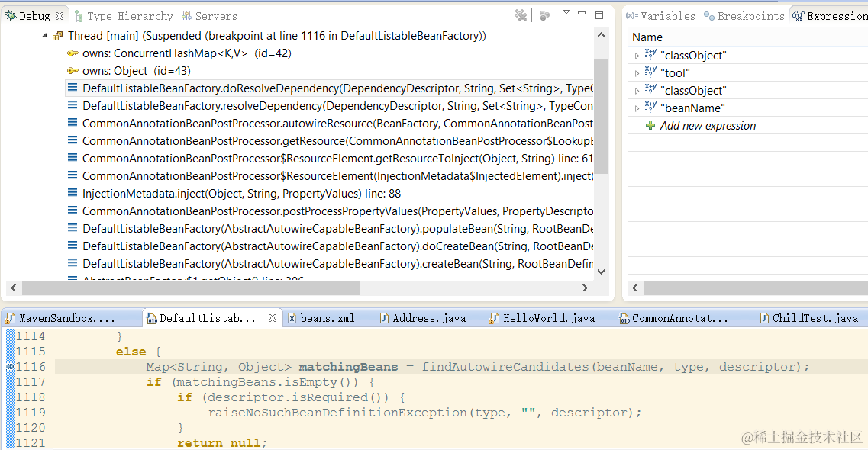The height and width of the screenshot is (450, 868).
Task: Open the HelloWorld.java editor tab
Action: tap(543, 318)
